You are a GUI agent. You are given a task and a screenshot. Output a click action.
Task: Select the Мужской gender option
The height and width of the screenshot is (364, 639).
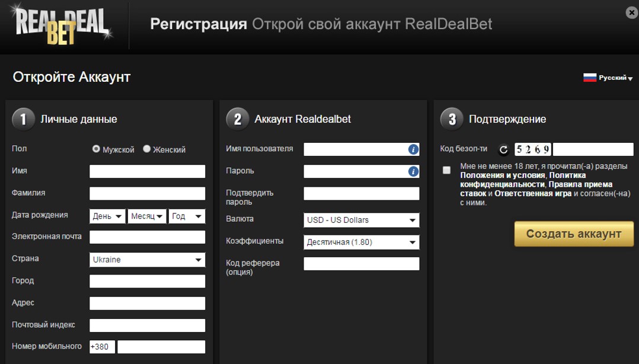pos(96,149)
